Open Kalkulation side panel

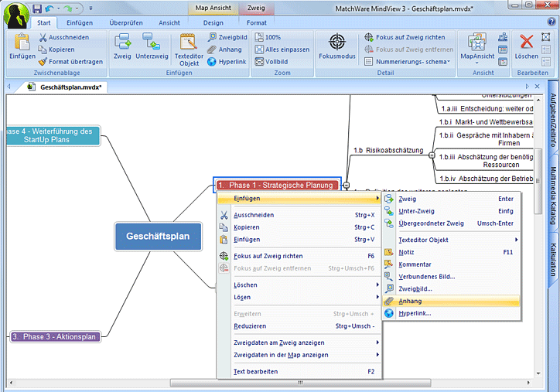point(553,260)
